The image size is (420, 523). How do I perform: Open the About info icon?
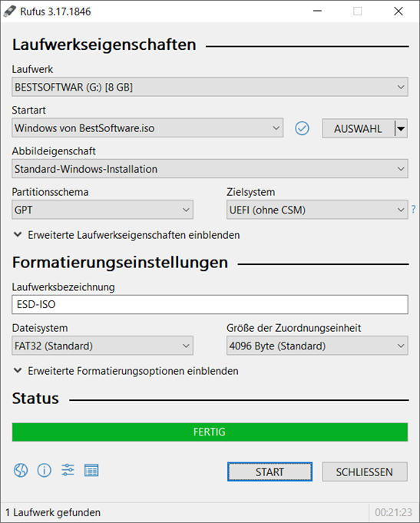coord(45,470)
